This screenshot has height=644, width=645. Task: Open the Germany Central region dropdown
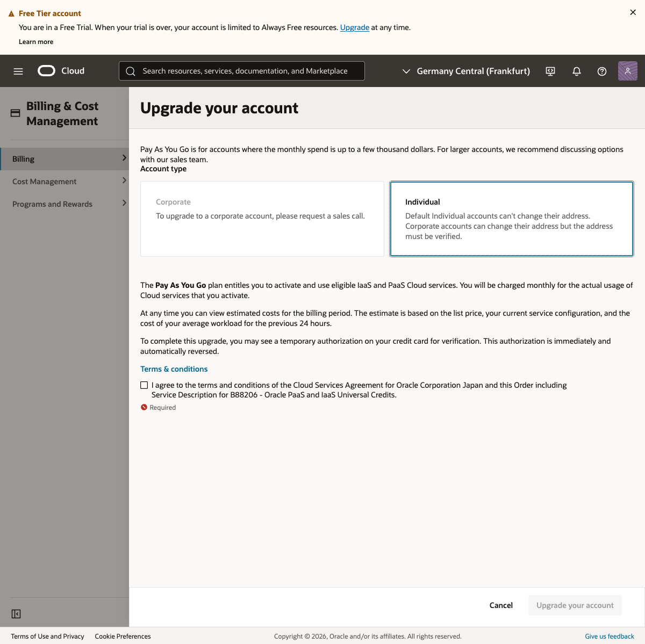[466, 71]
